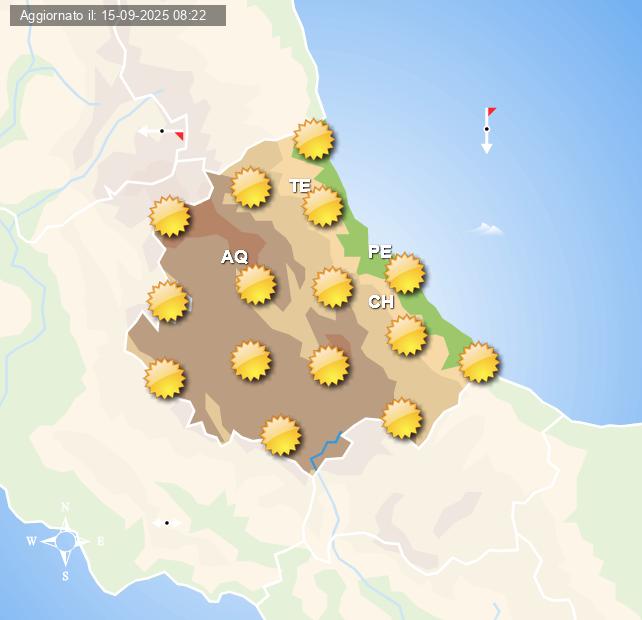The image size is (642, 620).
Task: Click the sun icon immediately right of the PE label
Action: coord(405,273)
